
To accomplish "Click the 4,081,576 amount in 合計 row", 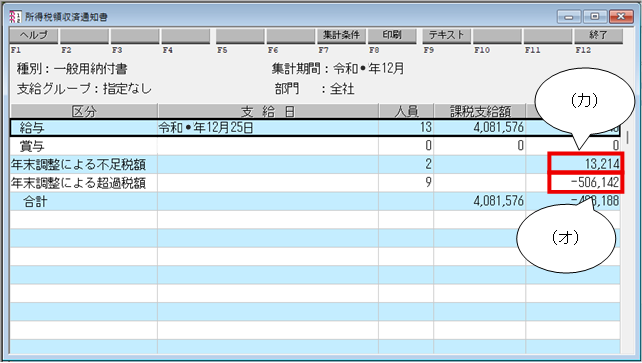I will point(499,201).
